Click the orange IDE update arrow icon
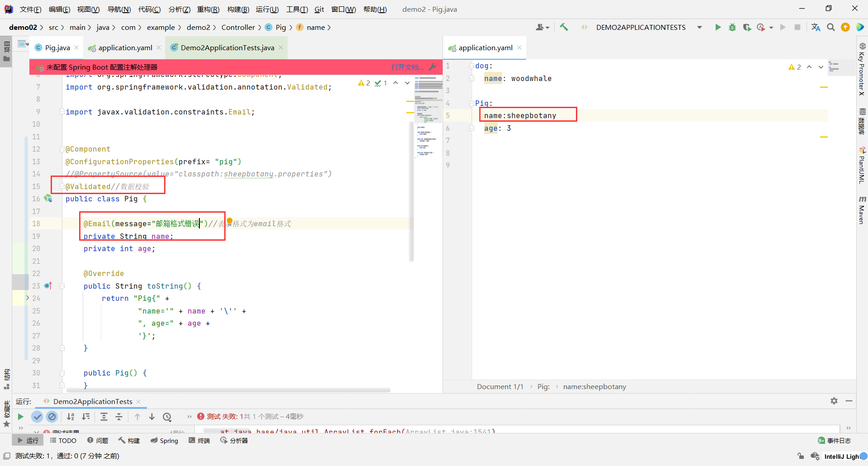Image resolution: width=868 pixels, height=466 pixels. pyautogui.click(x=845, y=27)
